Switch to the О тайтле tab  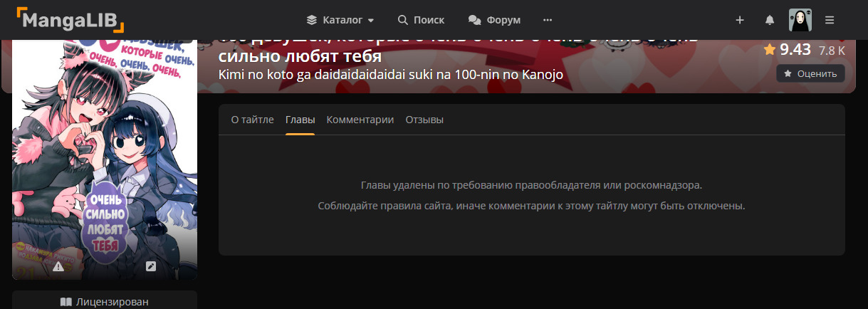[x=252, y=120]
